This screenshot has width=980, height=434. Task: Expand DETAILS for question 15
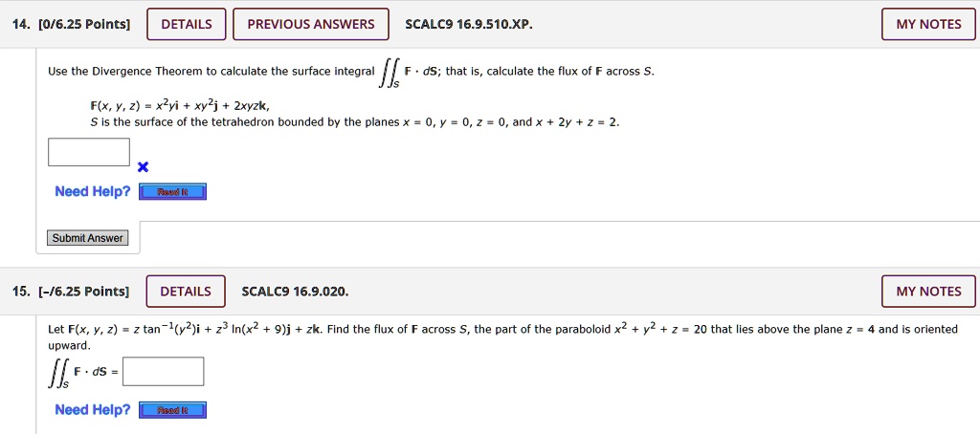pos(186,292)
